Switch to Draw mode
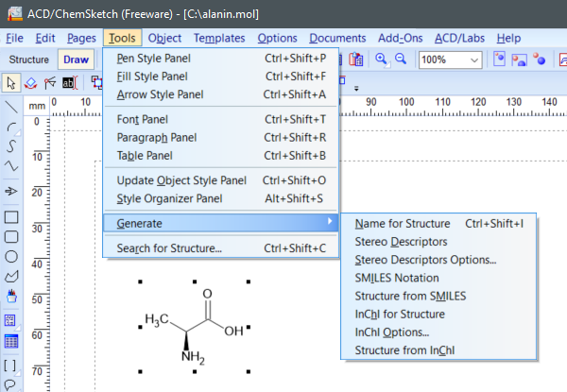Screen dimensions: 567x392 click(76, 60)
